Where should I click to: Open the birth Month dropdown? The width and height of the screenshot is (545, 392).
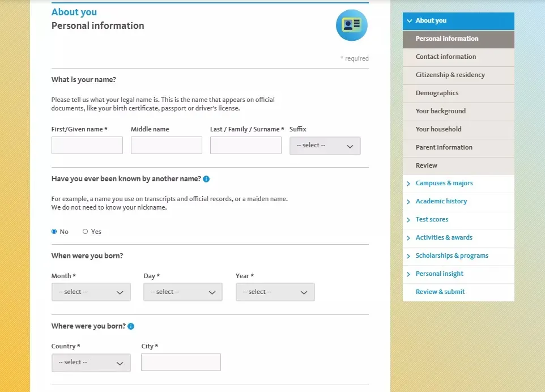click(x=91, y=292)
